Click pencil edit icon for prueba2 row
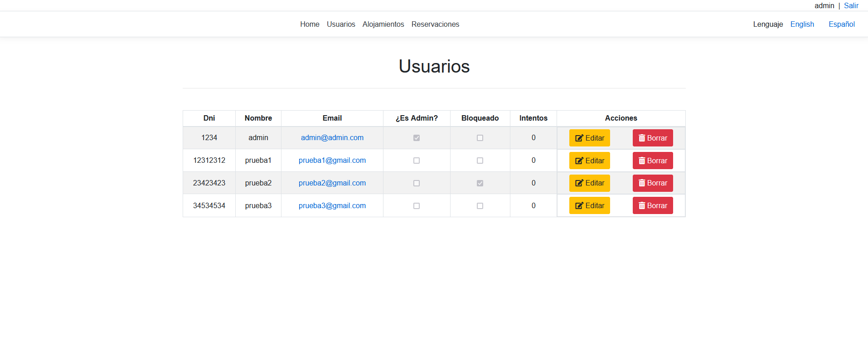 [579, 183]
